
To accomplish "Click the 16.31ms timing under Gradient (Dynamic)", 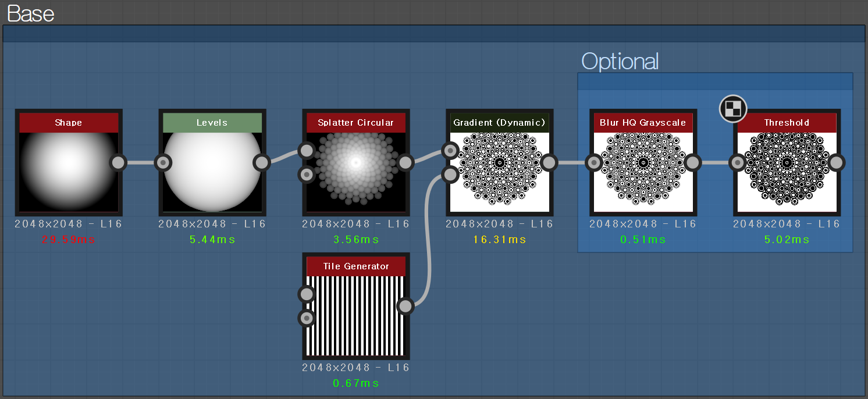I will point(500,239).
